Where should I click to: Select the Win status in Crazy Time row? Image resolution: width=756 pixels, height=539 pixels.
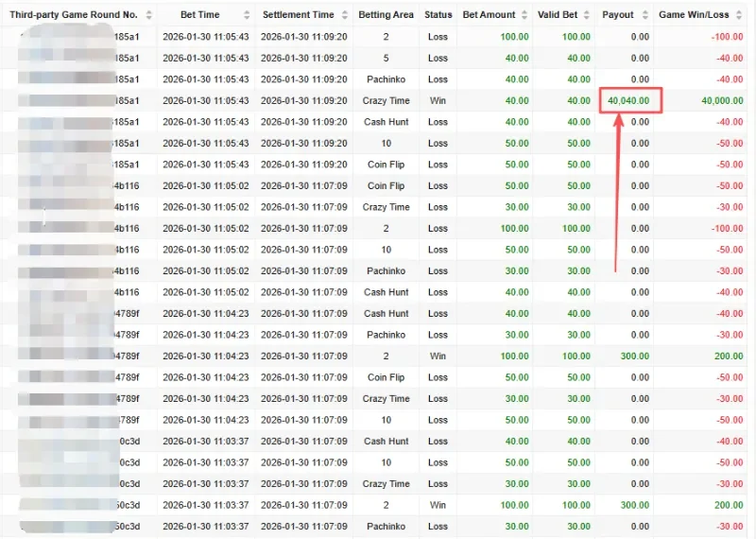tap(438, 101)
